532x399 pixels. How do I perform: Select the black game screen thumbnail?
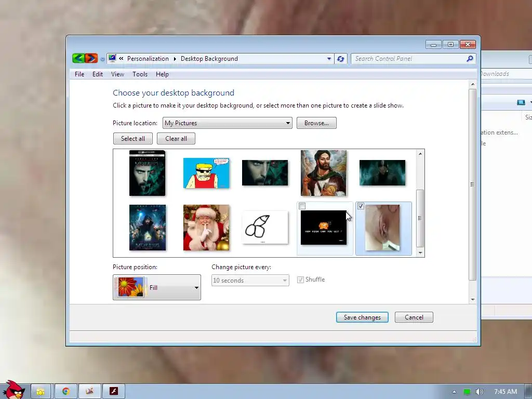(x=324, y=228)
